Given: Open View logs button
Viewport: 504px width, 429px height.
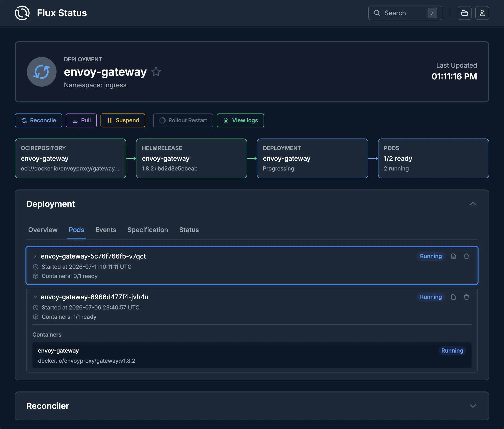Looking at the screenshot, I should 240,120.
